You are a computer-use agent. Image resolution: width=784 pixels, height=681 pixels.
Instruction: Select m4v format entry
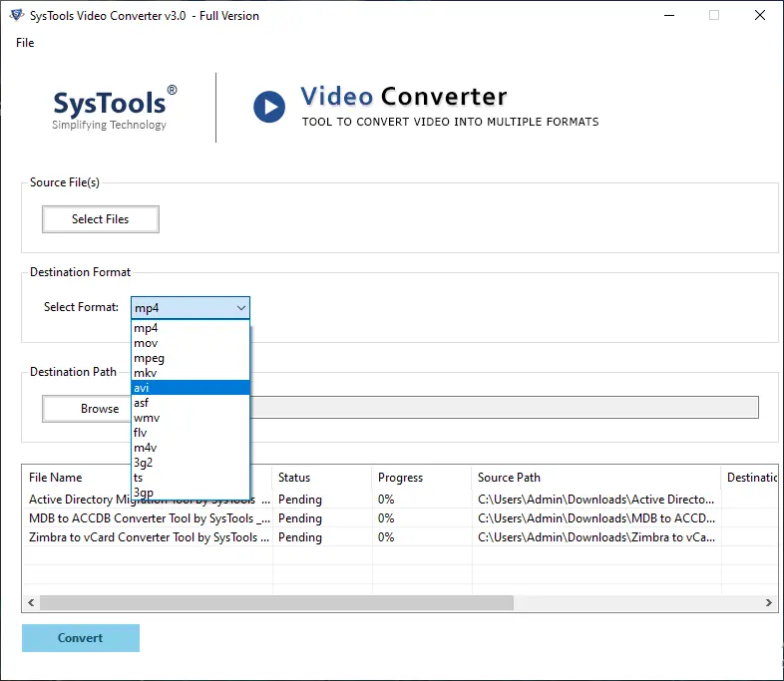190,448
